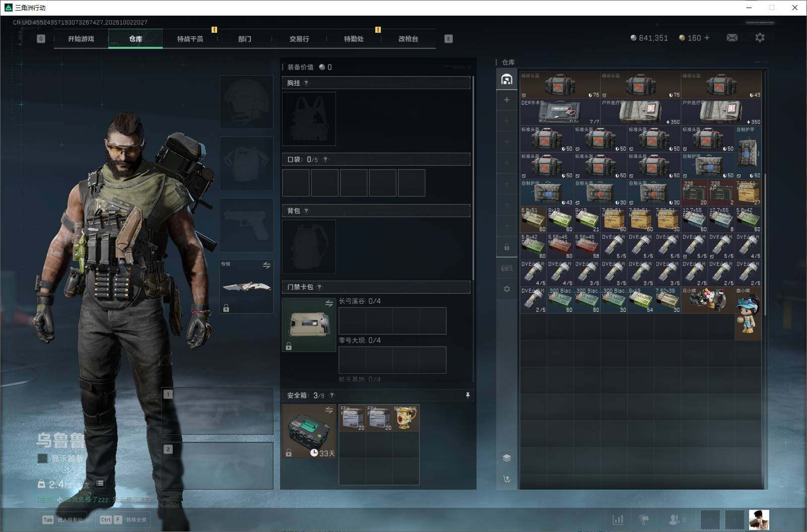Click the Ctrl F 转移全部 button
This screenshot has width=807, height=532.
(123, 520)
